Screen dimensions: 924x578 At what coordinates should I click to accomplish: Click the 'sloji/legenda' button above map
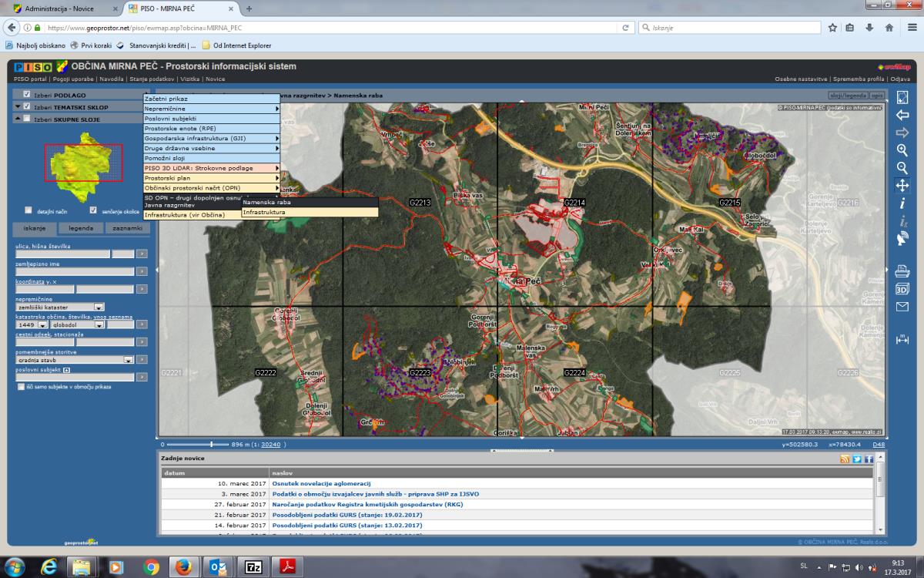click(x=847, y=96)
